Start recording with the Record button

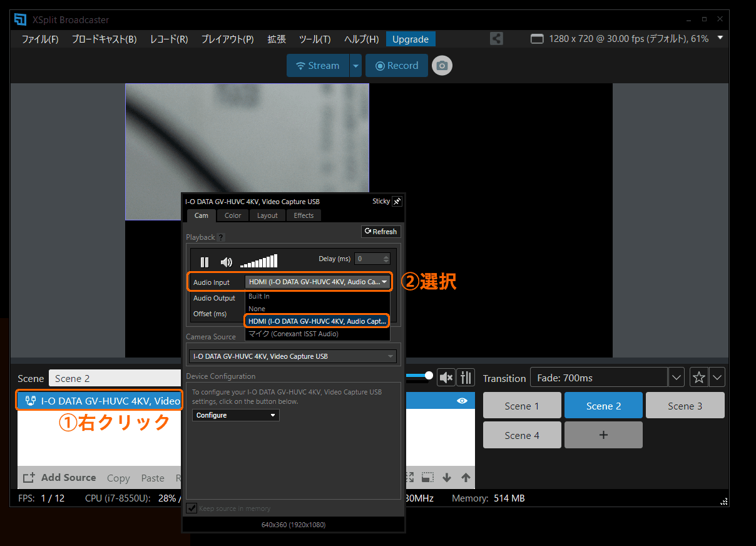tap(397, 66)
